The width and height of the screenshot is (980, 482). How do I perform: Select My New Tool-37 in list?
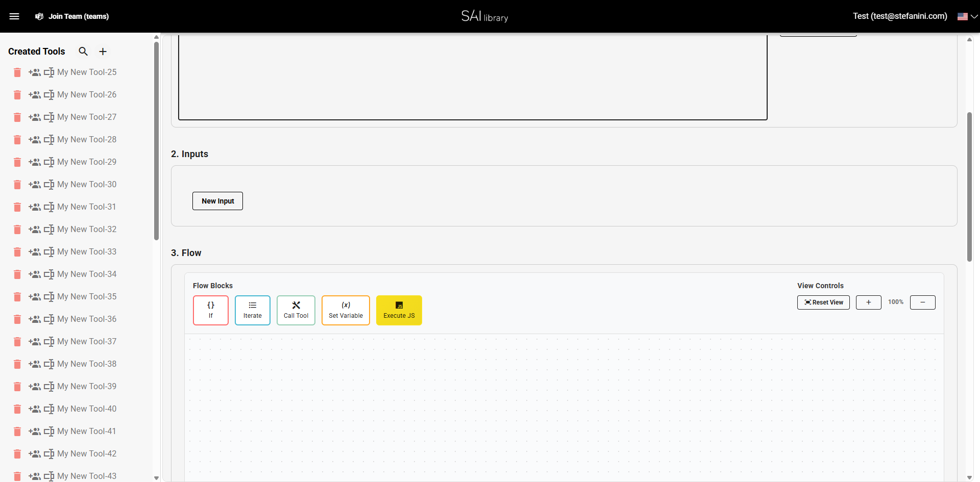(87, 342)
